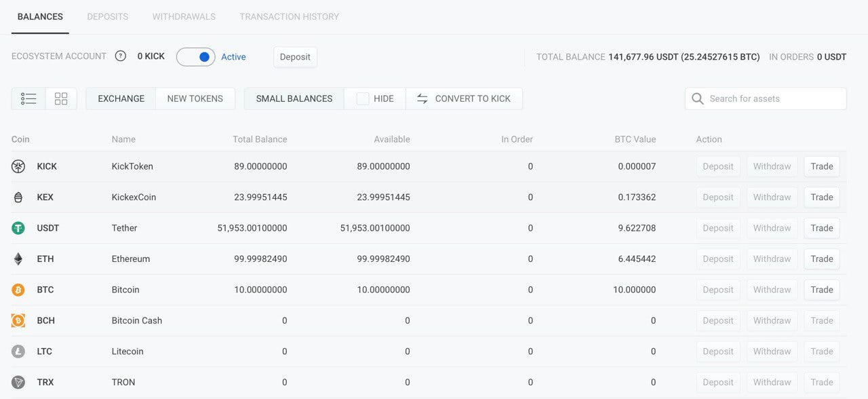Click the ecosystem account help question mark
The image size is (868, 399).
point(121,56)
